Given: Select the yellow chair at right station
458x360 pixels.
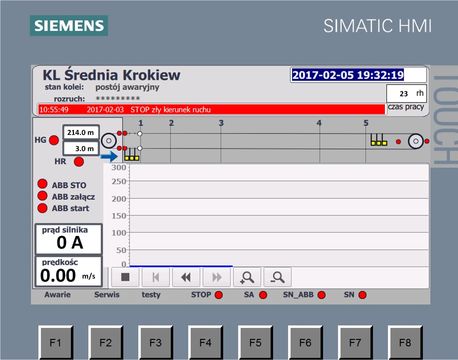Looking at the screenshot, I should click(379, 140).
